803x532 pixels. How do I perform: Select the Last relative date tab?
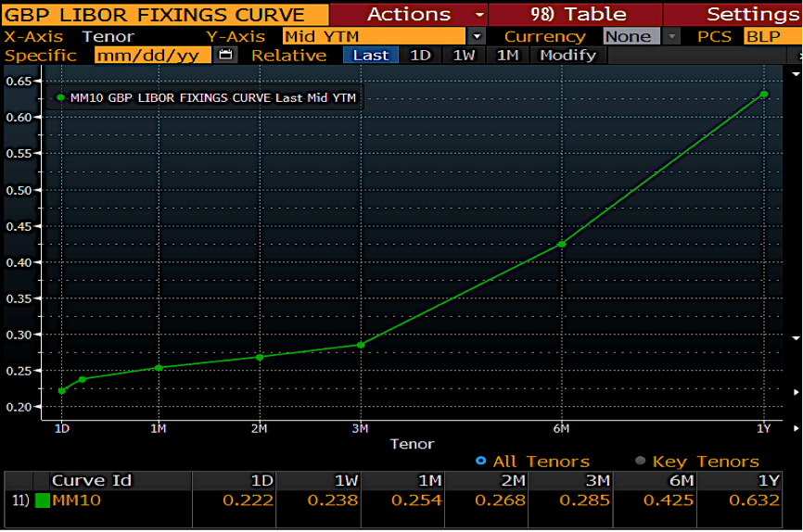pos(371,56)
